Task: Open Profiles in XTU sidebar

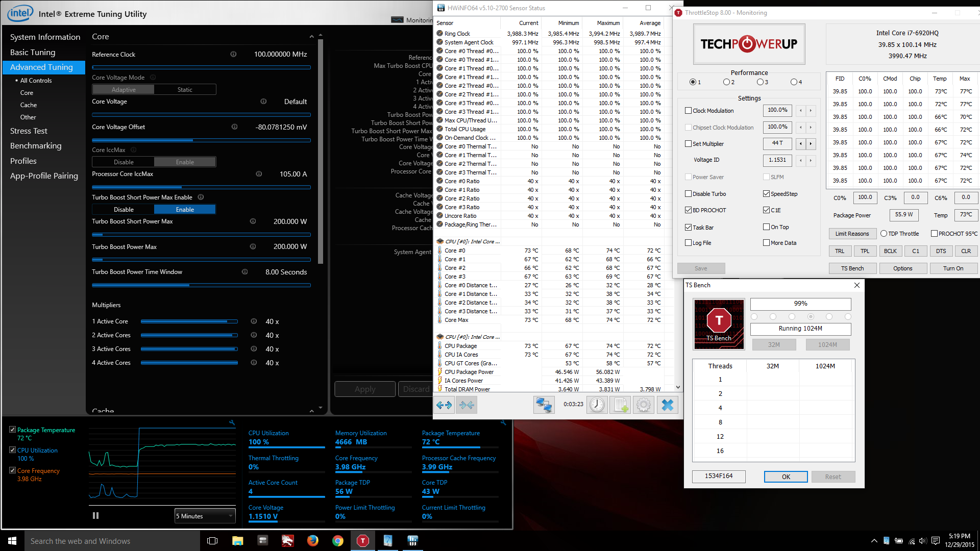Action: pos(23,161)
